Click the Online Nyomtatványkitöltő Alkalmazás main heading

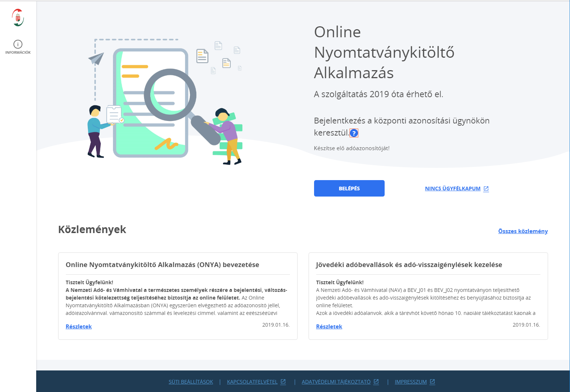coord(384,52)
